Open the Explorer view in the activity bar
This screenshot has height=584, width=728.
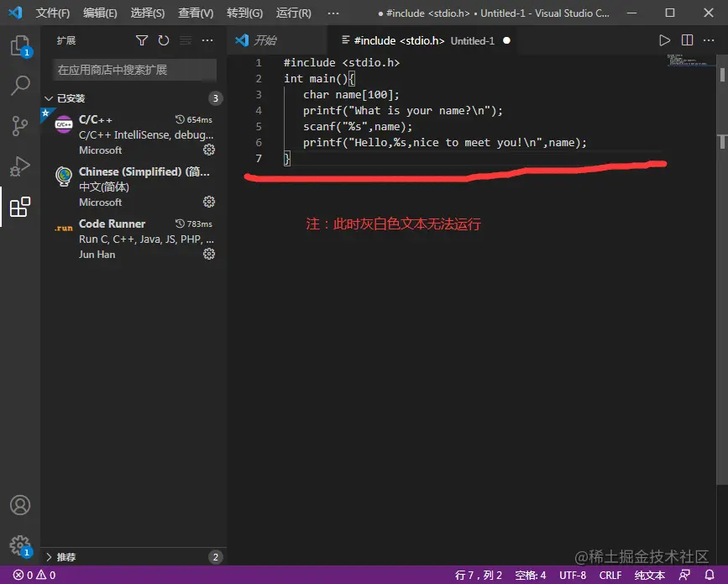tap(20, 46)
